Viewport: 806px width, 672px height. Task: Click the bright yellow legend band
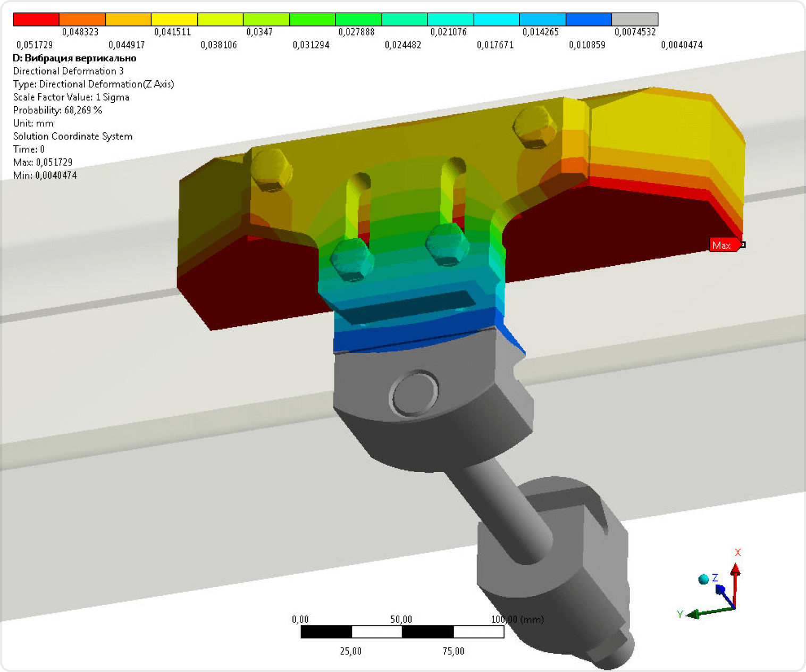point(174,19)
